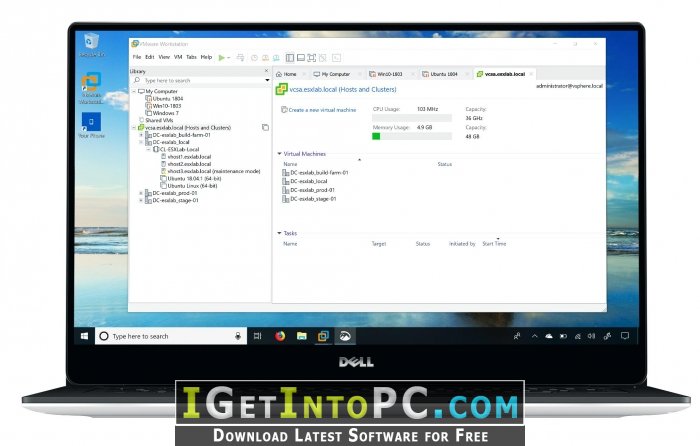Click the copy icon beside vcsa.esxlab.local

265,128
